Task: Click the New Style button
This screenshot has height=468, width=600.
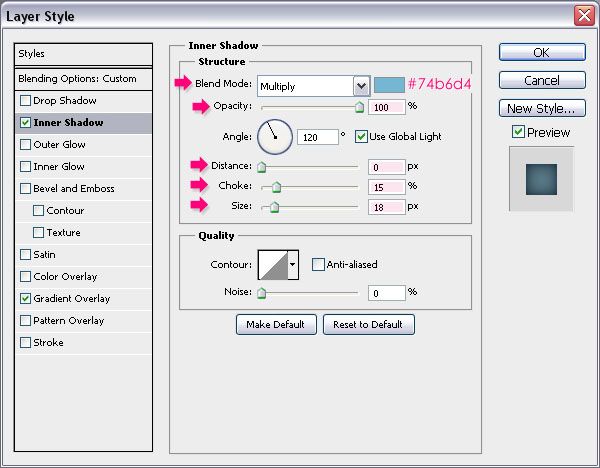Action: (541, 108)
